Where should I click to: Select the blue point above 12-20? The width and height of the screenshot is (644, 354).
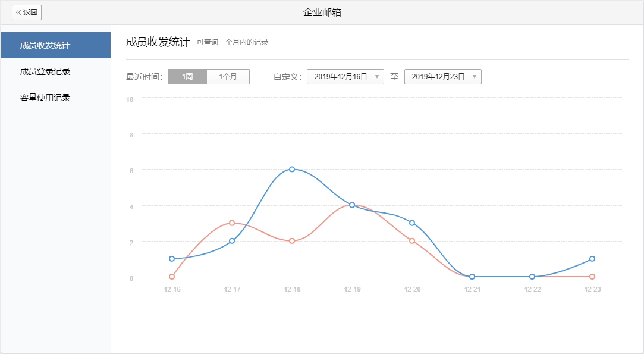pos(411,223)
